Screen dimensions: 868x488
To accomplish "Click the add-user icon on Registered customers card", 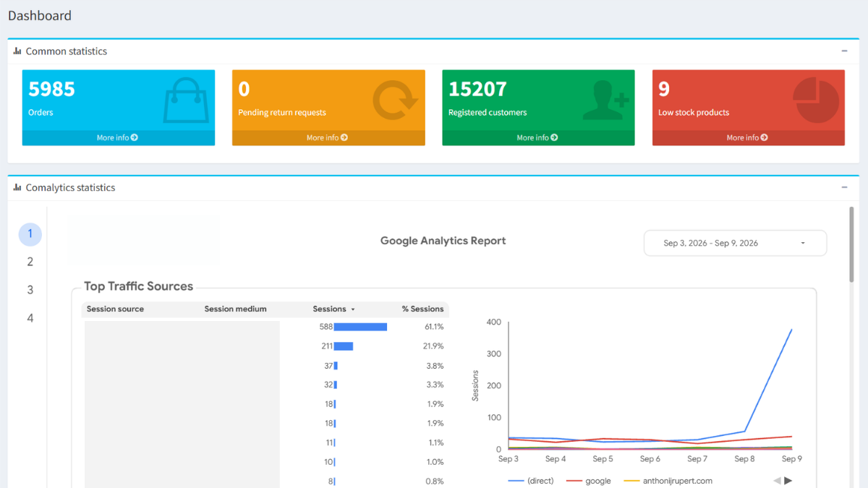I will tap(606, 100).
